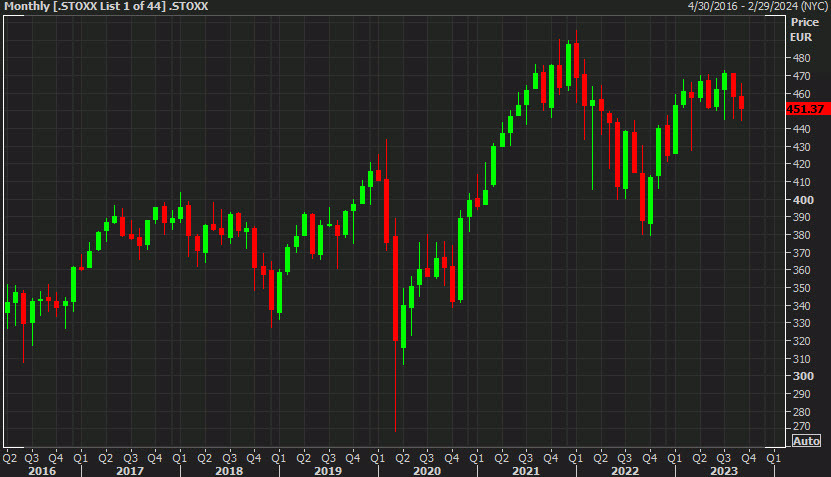
Task: Click the 420 price axis label
Action: [x=802, y=164]
